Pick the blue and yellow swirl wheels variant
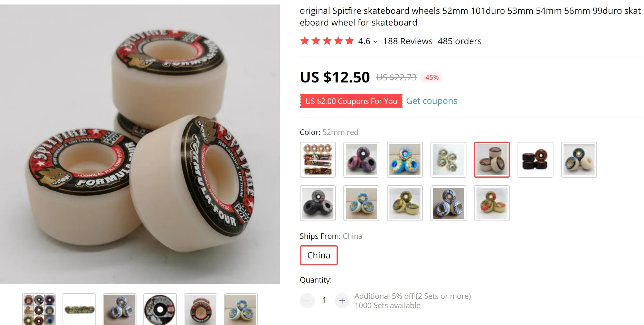Viewport: 644px width, 325px height. click(x=405, y=160)
